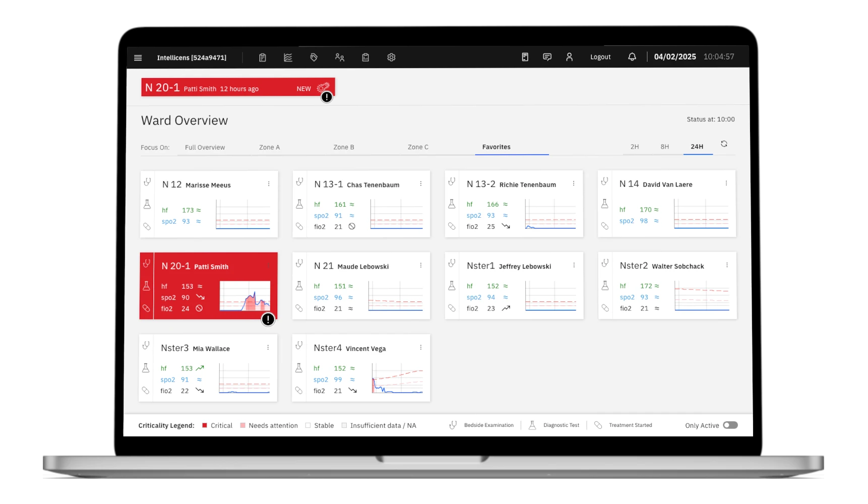The width and height of the screenshot is (868, 504).
Task: Open options menu for Marisse Meeus card
Action: [269, 184]
